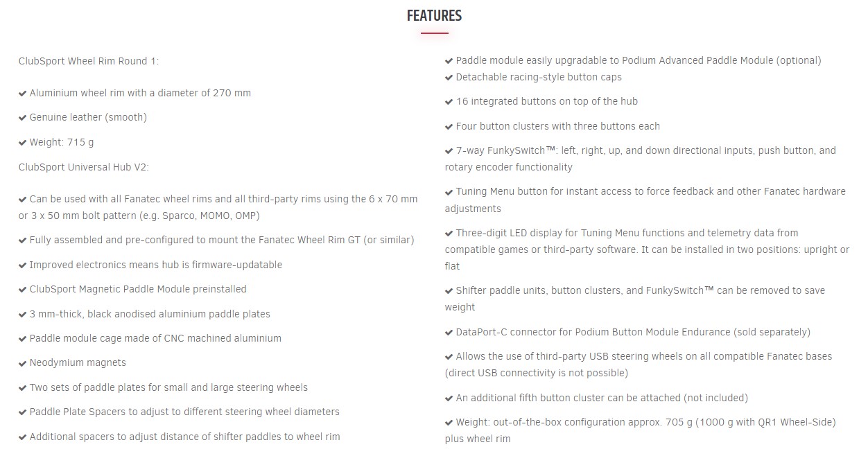868x465 pixels.
Task: Click the text 'Aluminium wheel rim with a diameter of 270 mm'
Action: coord(140,93)
